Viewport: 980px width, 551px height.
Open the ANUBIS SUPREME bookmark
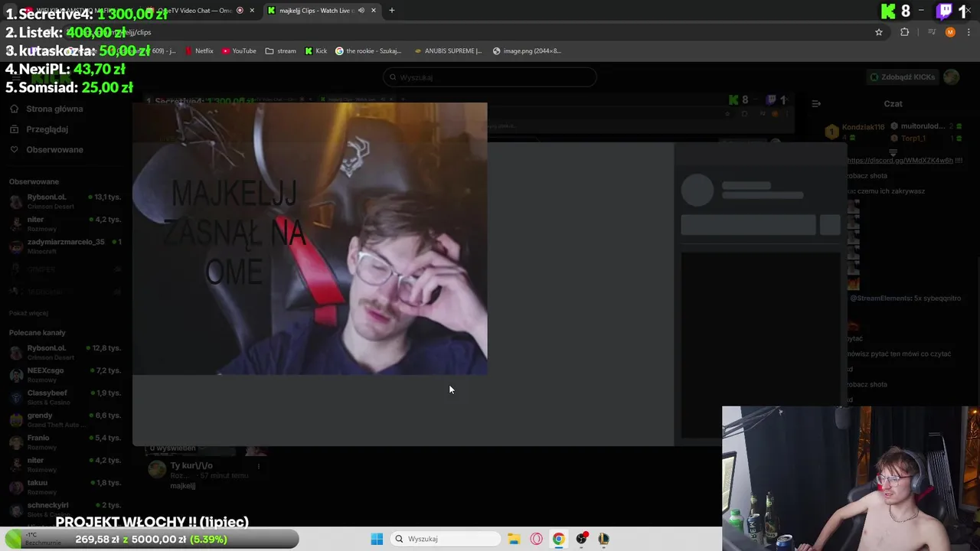[x=448, y=51]
